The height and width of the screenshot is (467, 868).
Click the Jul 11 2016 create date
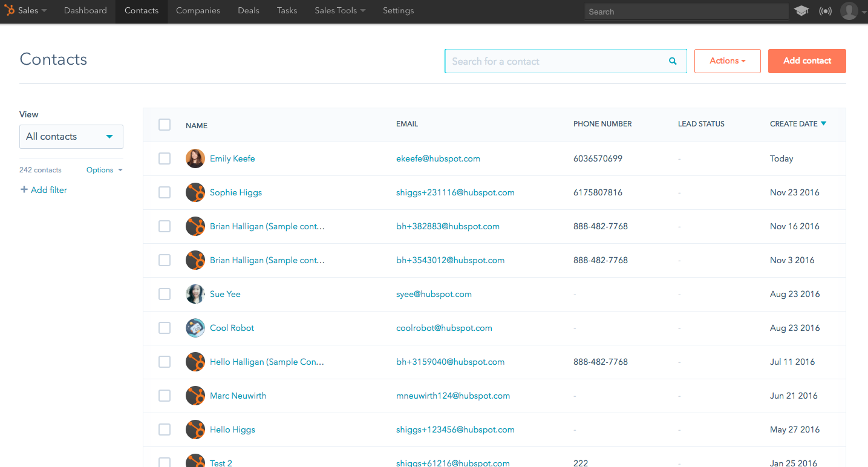tap(792, 362)
